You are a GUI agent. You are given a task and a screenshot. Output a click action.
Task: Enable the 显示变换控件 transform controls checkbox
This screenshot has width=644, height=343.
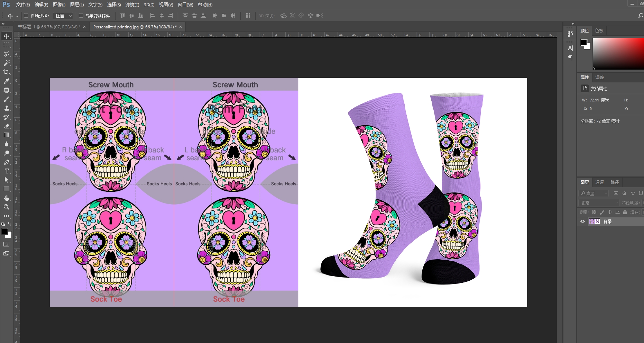(81, 16)
